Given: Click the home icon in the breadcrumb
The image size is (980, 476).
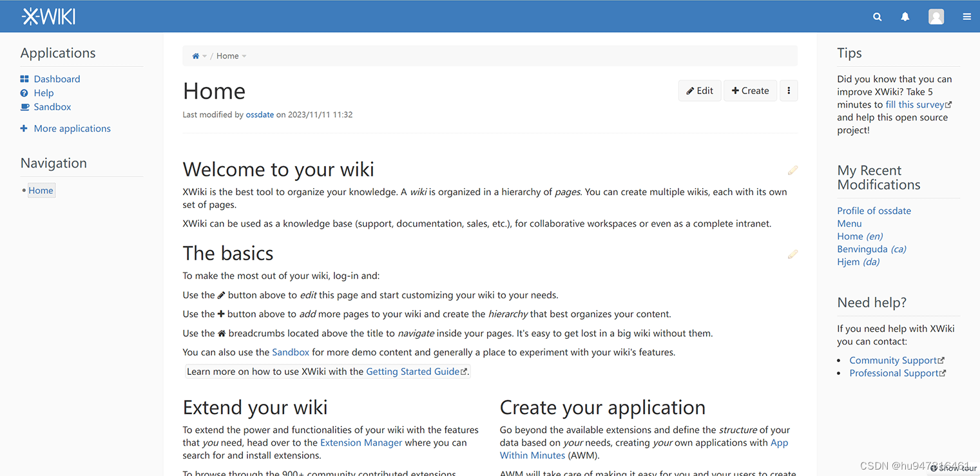Looking at the screenshot, I should tap(195, 55).
